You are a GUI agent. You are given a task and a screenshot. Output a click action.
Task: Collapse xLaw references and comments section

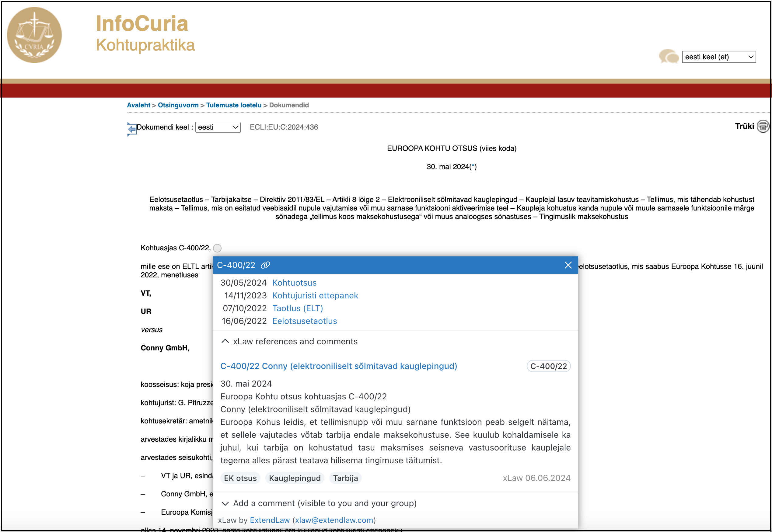pyautogui.click(x=225, y=341)
